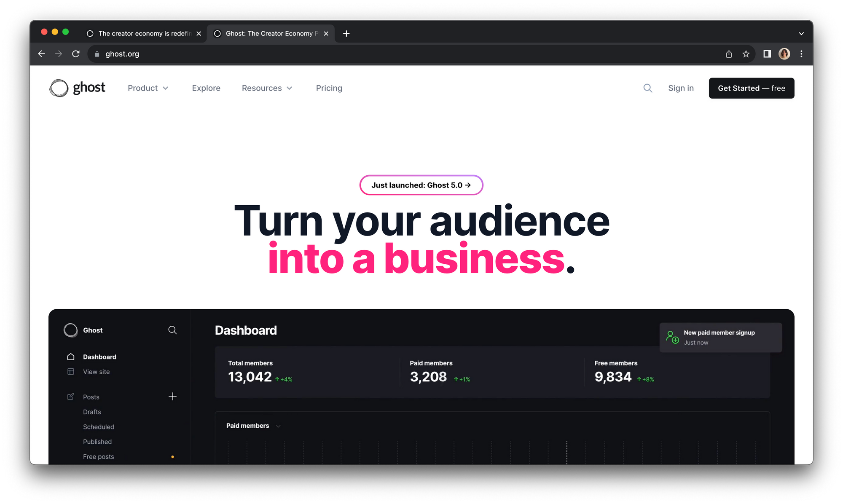Click the browser reload icon
This screenshot has width=843, height=504.
tap(76, 54)
